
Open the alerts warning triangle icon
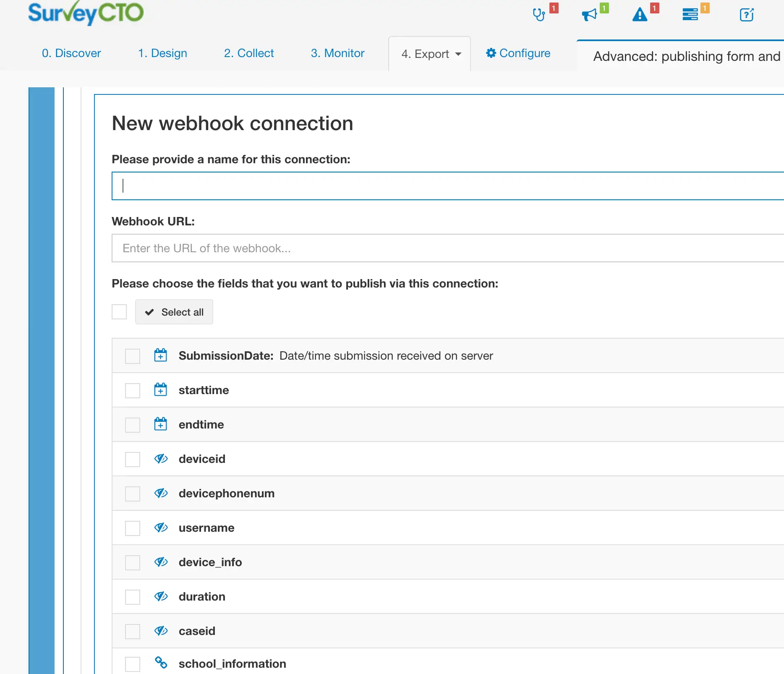(640, 14)
